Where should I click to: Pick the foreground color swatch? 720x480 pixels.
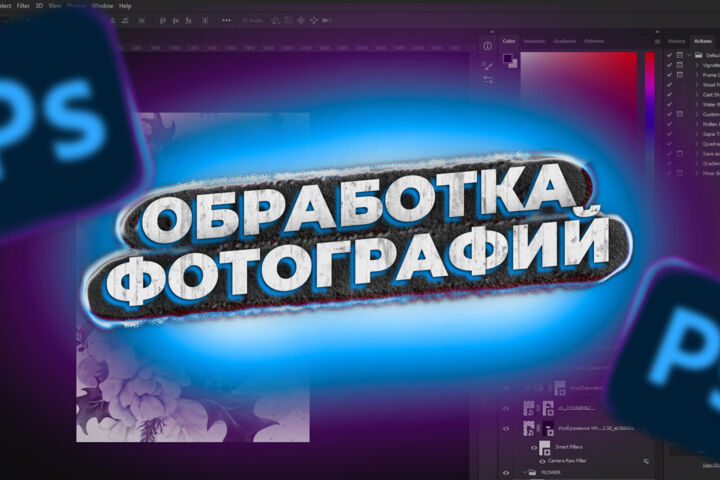point(507,58)
